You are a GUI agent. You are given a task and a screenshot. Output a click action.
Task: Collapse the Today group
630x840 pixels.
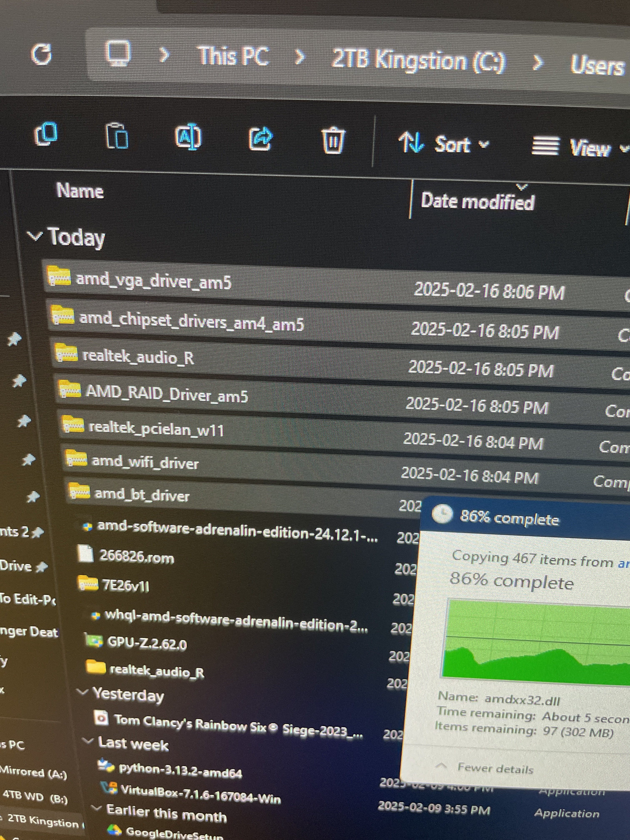point(35,236)
